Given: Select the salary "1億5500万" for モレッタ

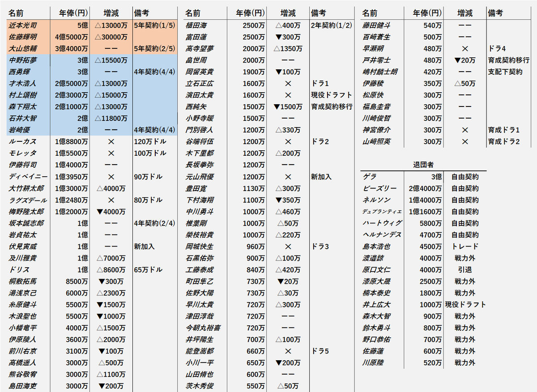Looking at the screenshot, I should pyautogui.click(x=71, y=153).
